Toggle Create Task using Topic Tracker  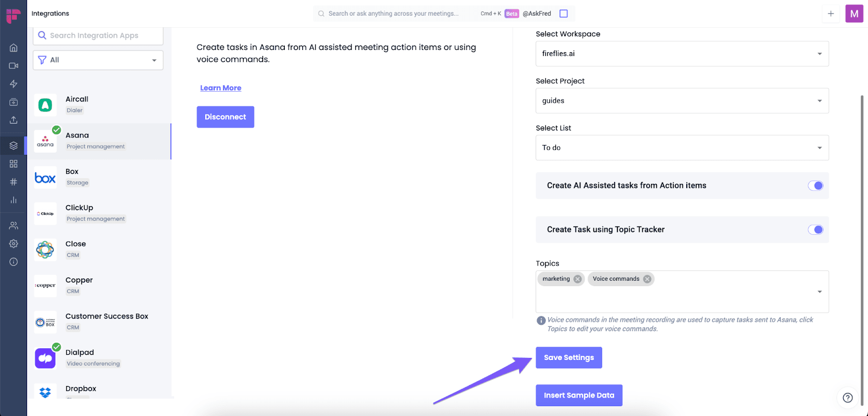click(815, 230)
